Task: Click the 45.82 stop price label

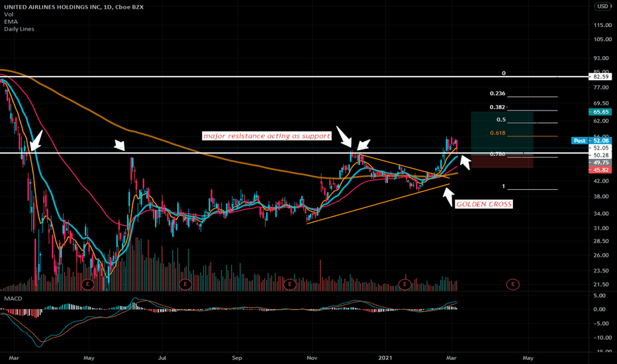Action: (600, 170)
